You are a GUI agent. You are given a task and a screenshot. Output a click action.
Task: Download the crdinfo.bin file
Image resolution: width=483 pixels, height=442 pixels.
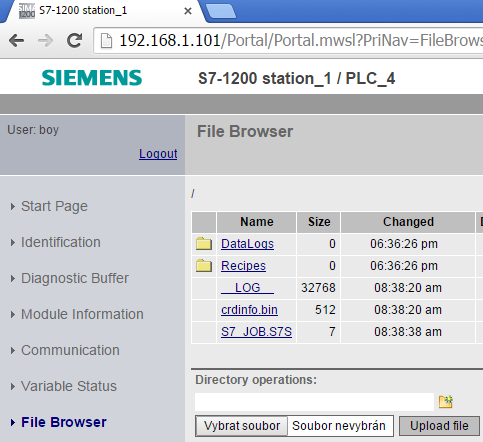coord(249,310)
